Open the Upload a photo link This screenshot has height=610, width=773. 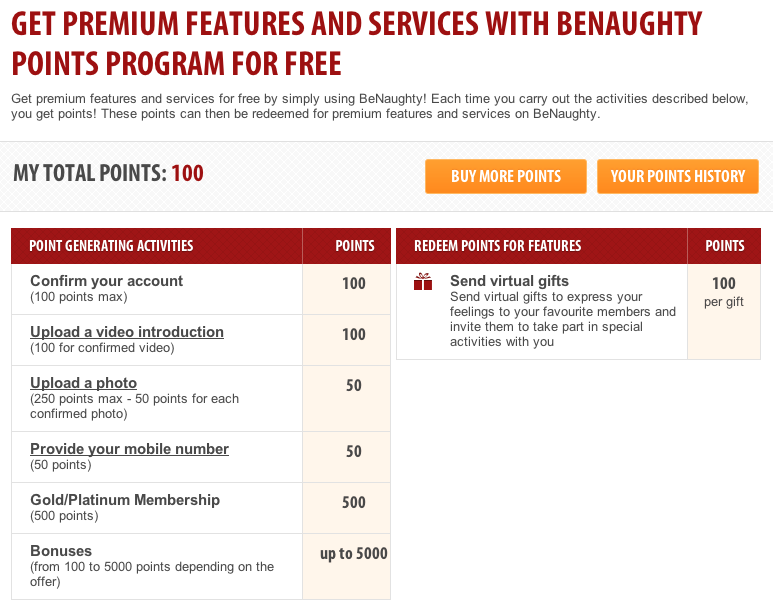(x=83, y=383)
